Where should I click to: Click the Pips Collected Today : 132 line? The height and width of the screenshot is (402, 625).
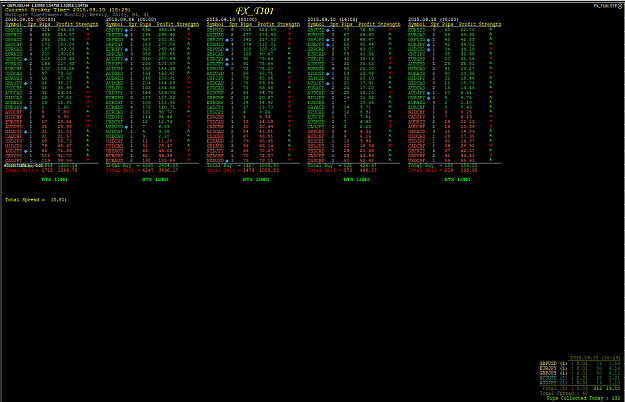click(583, 398)
